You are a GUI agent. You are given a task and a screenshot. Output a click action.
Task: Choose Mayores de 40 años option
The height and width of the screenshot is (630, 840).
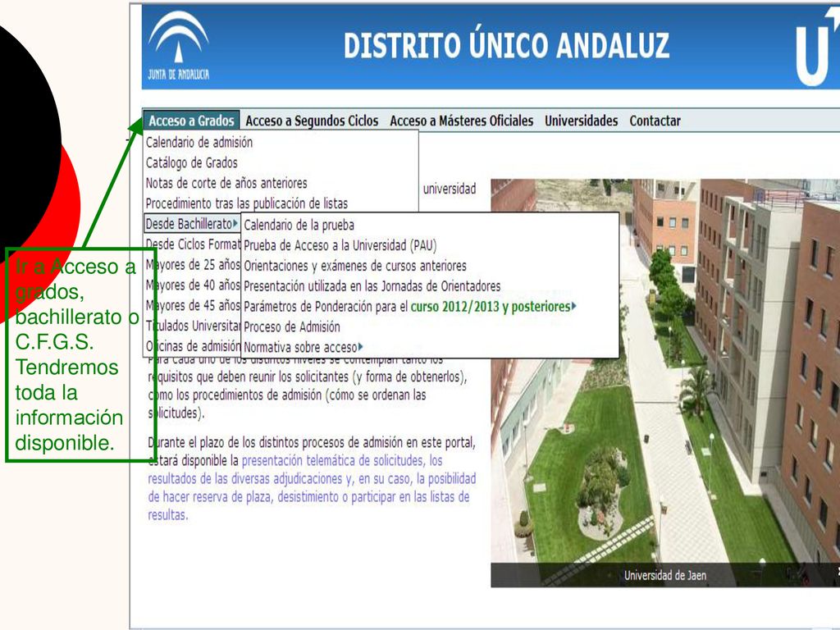(x=193, y=285)
